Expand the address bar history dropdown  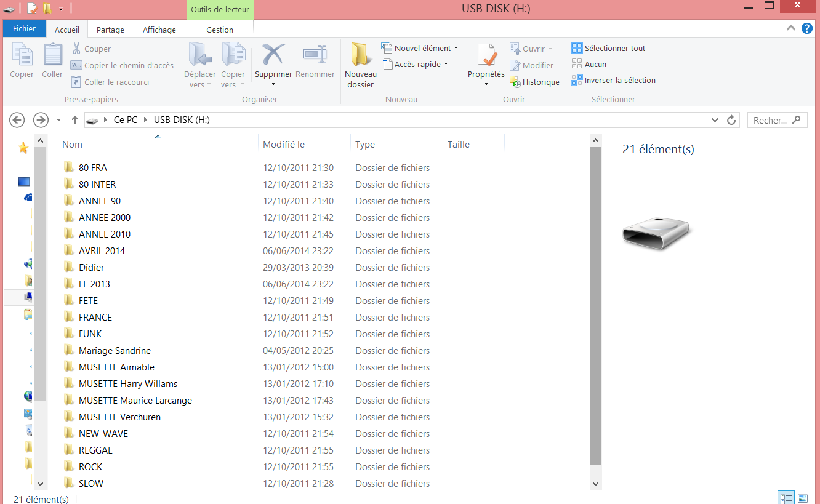pos(715,120)
